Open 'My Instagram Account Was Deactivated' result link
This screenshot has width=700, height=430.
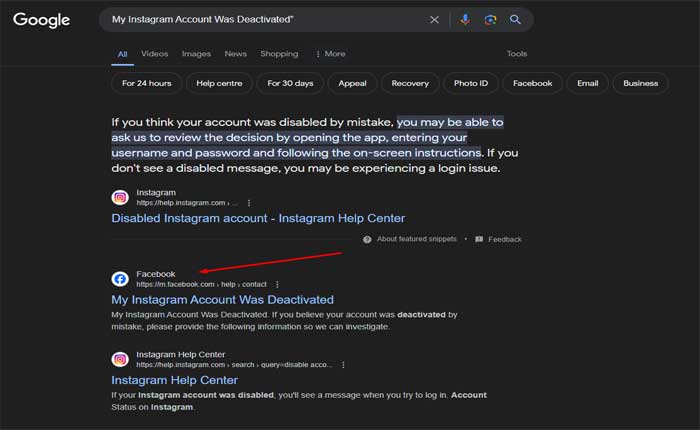tap(222, 300)
